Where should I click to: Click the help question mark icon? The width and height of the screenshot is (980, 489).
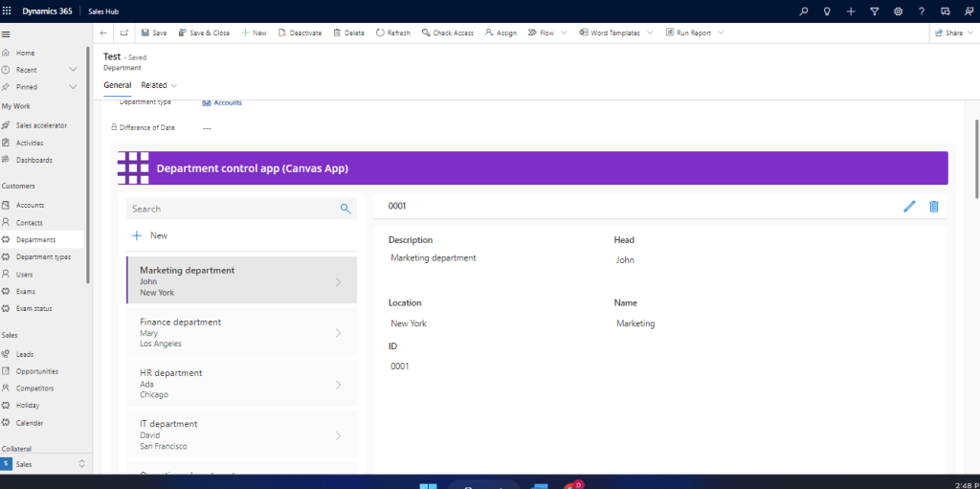pos(921,11)
